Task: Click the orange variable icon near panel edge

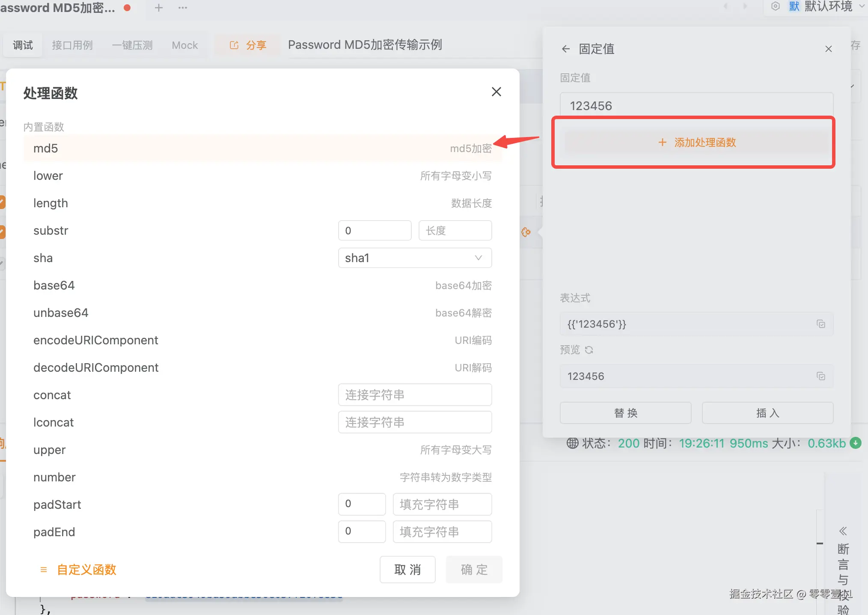Action: click(x=526, y=232)
